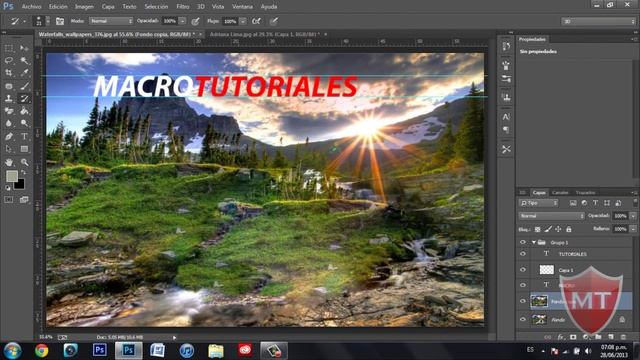The image size is (640, 360).
Task: Toggle lock position
Action: coord(558,229)
